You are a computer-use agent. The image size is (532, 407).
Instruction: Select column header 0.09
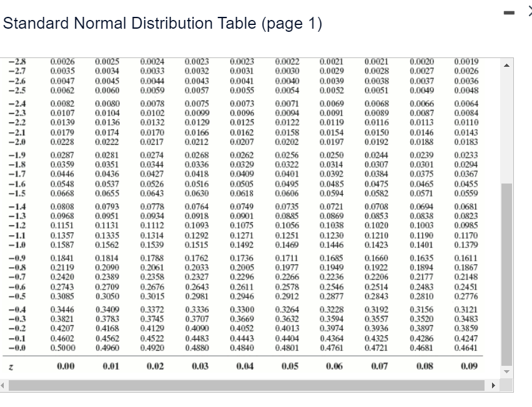click(x=469, y=366)
